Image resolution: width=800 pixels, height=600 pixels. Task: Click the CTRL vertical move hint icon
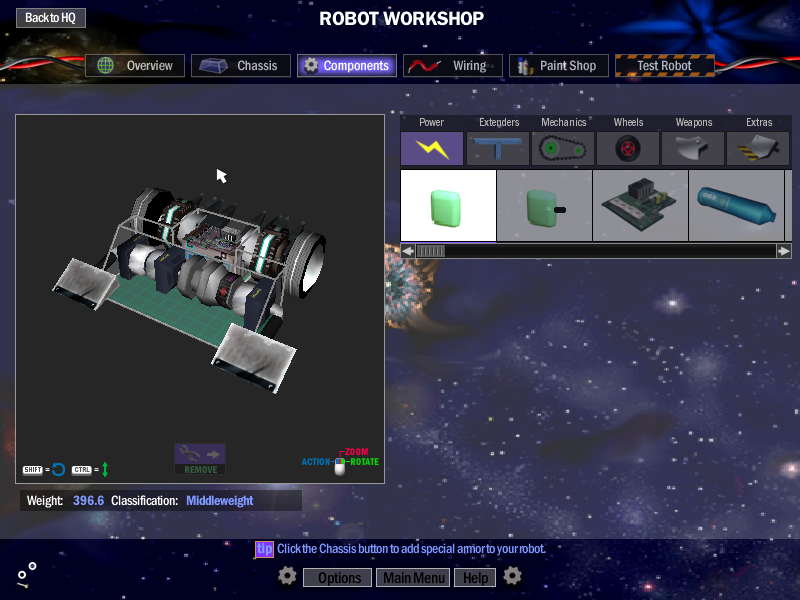(x=90, y=469)
